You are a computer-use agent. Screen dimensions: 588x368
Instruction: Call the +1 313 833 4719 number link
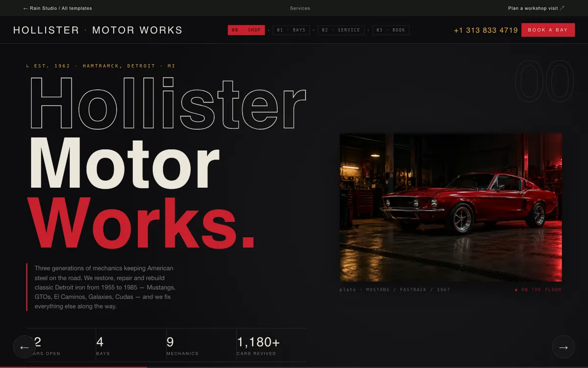486,30
